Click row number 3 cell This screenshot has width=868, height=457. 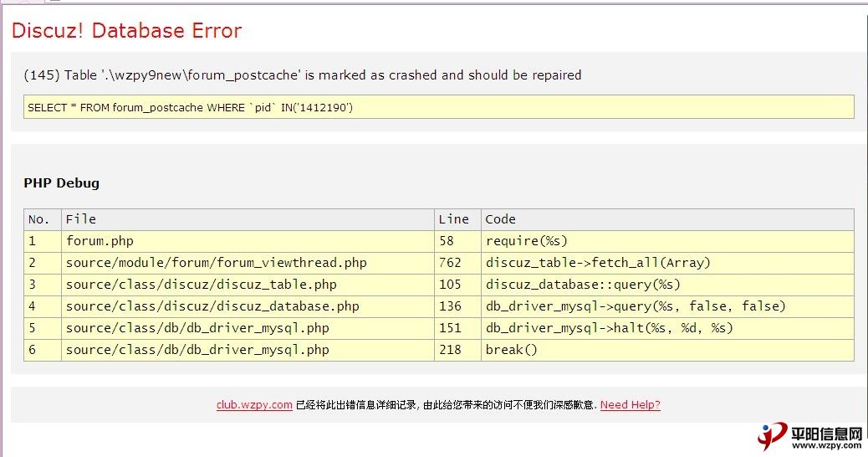43,285
